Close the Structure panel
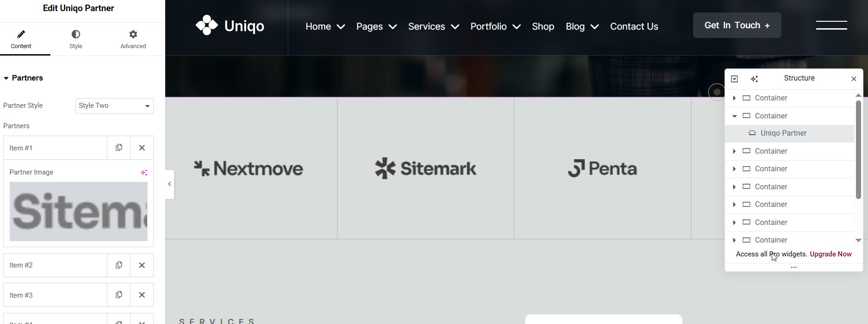 [854, 79]
